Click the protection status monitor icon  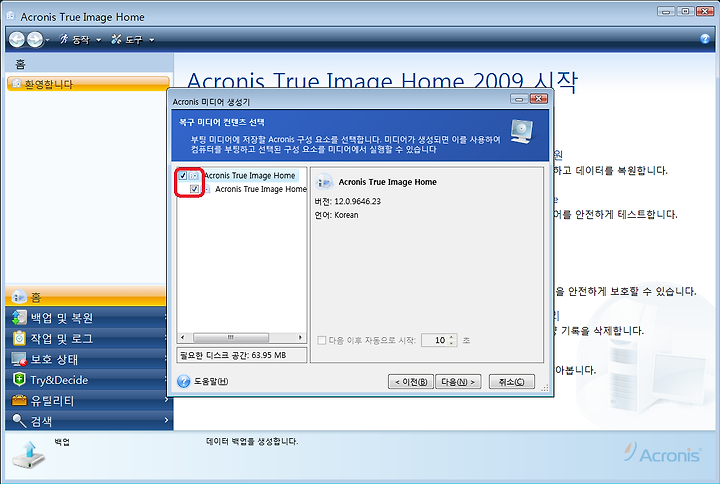point(19,359)
